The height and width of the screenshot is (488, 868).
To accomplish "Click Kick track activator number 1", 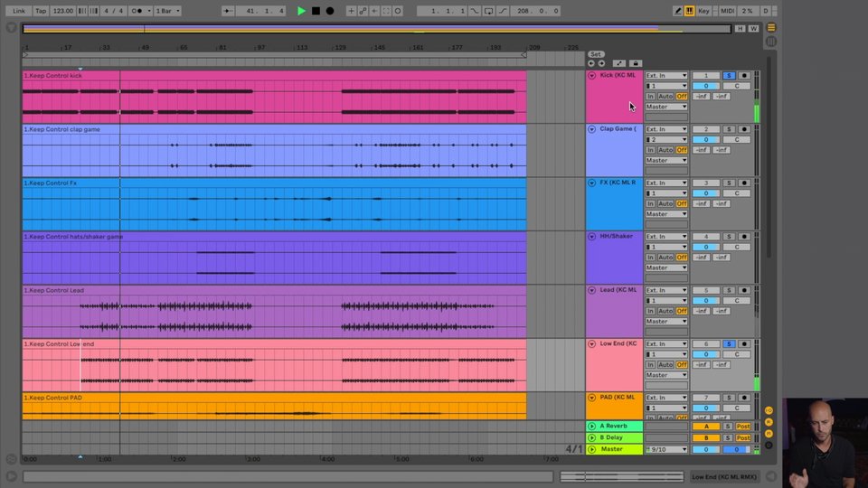I will [x=706, y=75].
